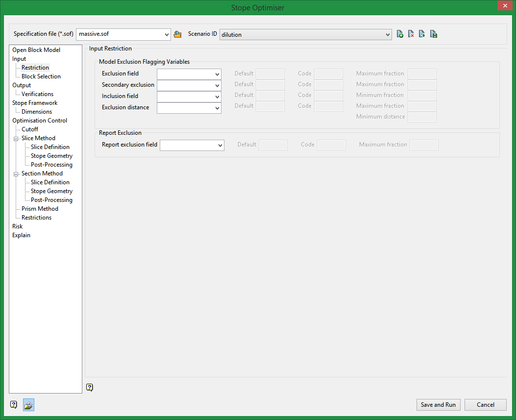Image resolution: width=516 pixels, height=420 pixels.
Task: Collapse the Slice Method tree node
Action: point(16,139)
